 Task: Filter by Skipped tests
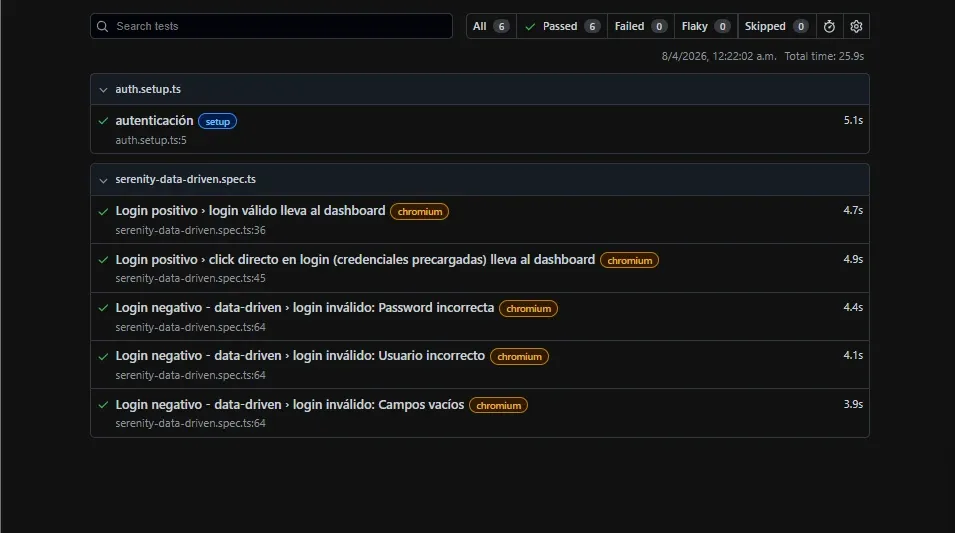(x=777, y=26)
